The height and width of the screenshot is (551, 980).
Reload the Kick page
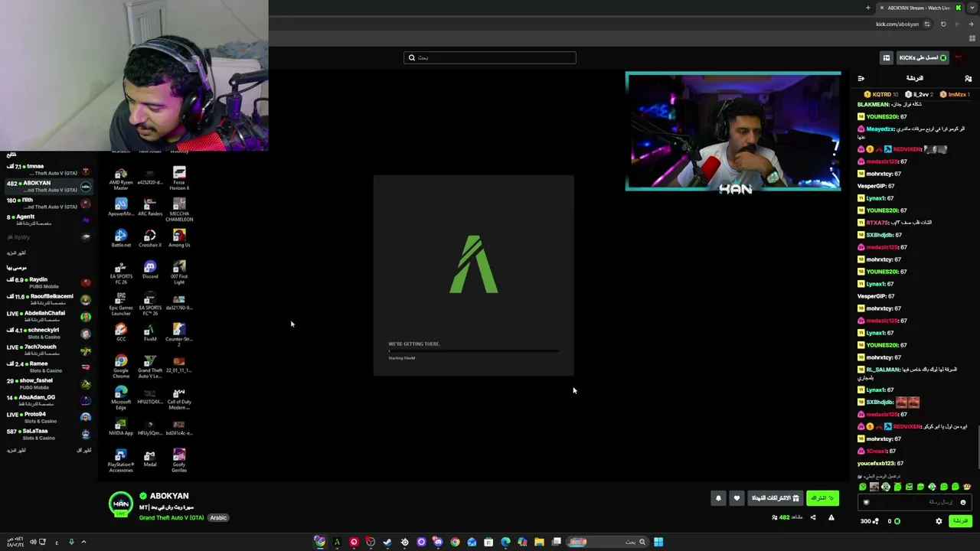pos(943,24)
